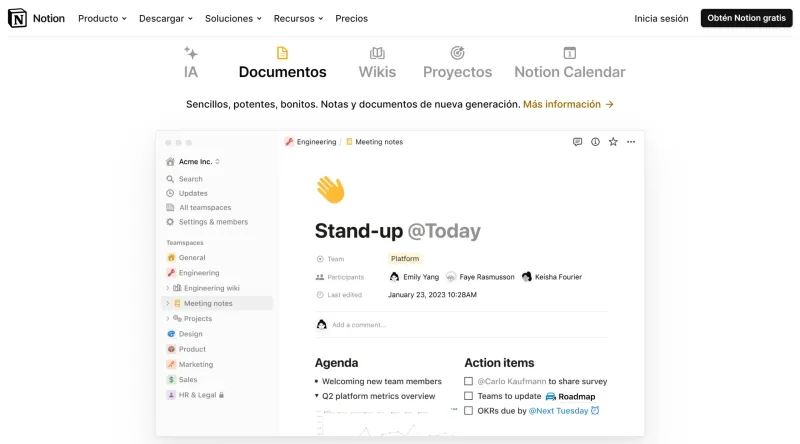Click the Platform team tag
800x444 pixels.
(405, 259)
